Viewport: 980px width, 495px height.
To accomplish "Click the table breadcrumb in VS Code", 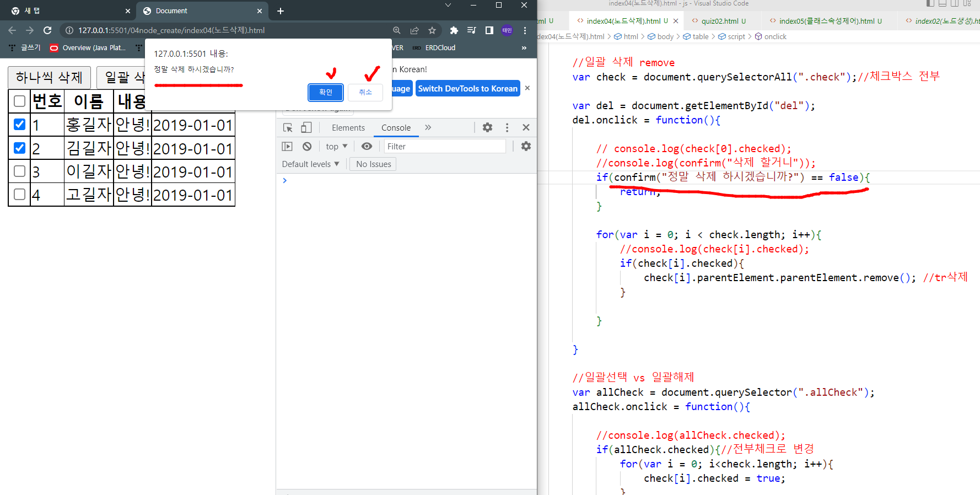I will (696, 36).
